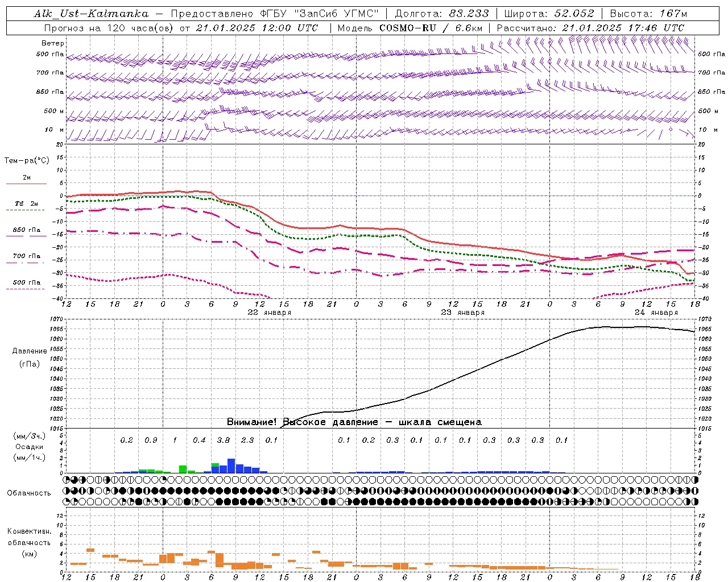Click the tallest blue precipitation bar
The width and height of the screenshot is (728, 582).
point(231,466)
